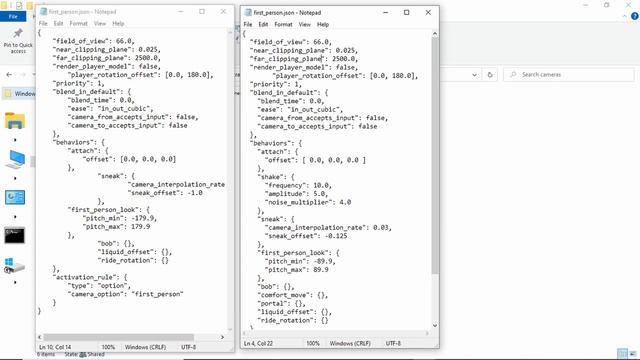Click the scroll down arrow in right Notepad

[x=435, y=326]
